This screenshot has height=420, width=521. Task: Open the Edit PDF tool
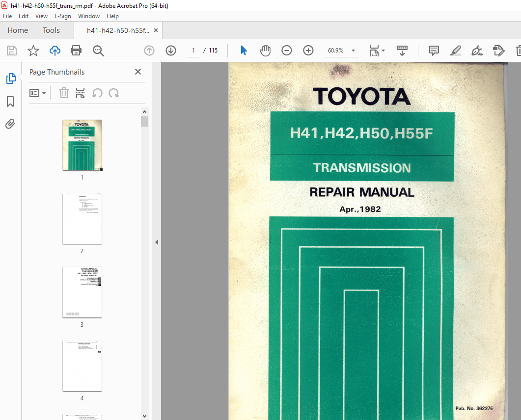coord(498,51)
